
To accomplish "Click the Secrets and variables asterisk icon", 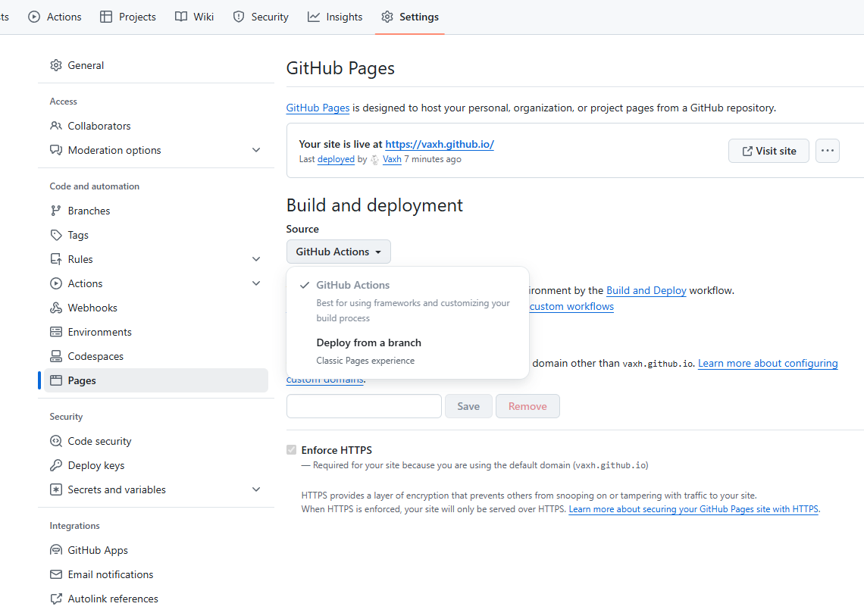I will coord(55,489).
